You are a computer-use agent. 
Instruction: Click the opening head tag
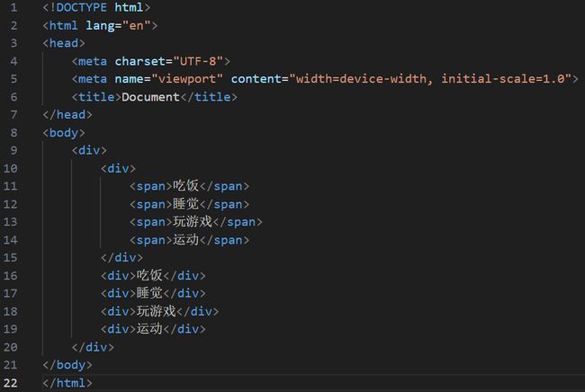click(x=64, y=43)
